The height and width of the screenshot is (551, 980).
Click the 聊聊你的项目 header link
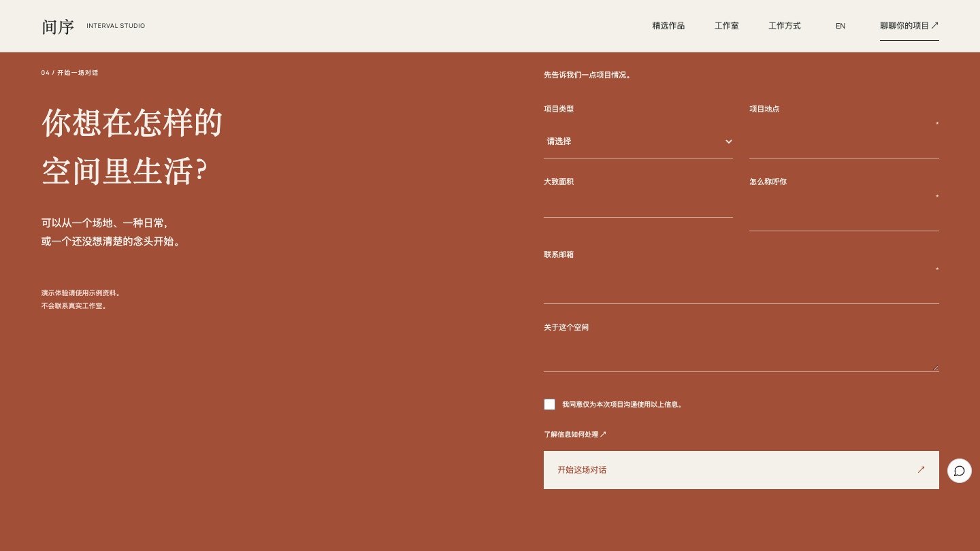pos(909,26)
